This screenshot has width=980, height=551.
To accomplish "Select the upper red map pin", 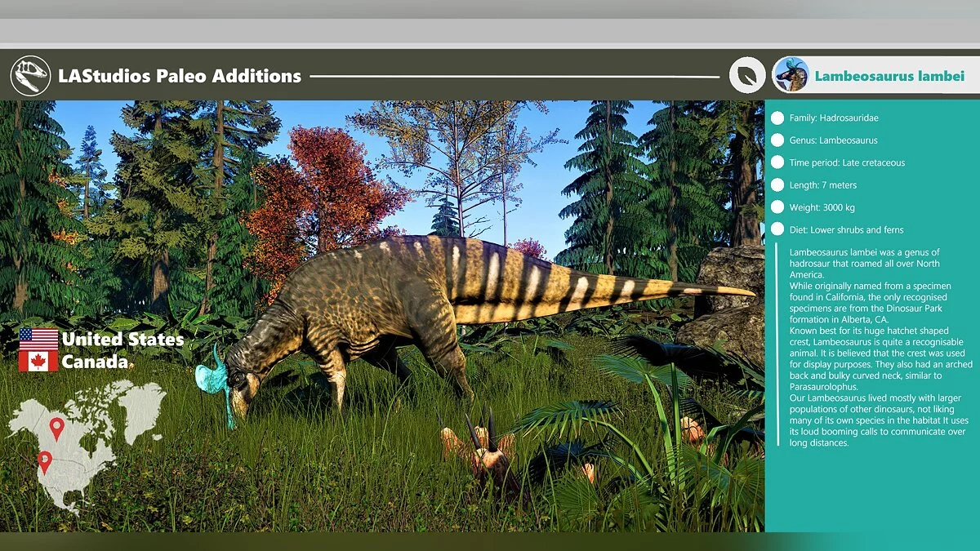I will [56, 426].
